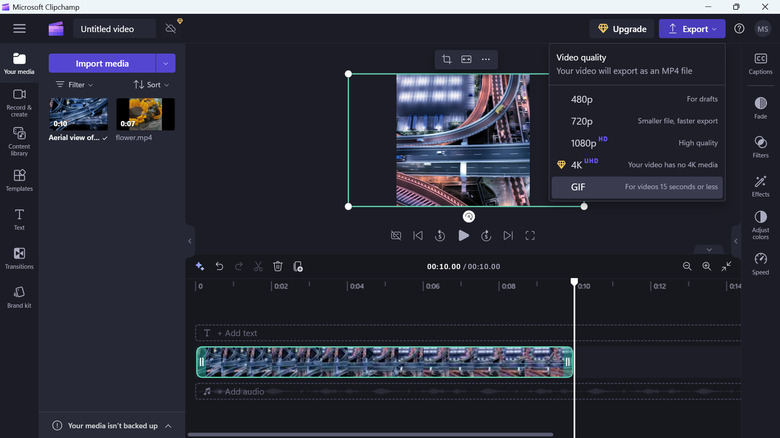780x438 pixels.
Task: Select 1080p HD video quality
Action: click(x=637, y=143)
